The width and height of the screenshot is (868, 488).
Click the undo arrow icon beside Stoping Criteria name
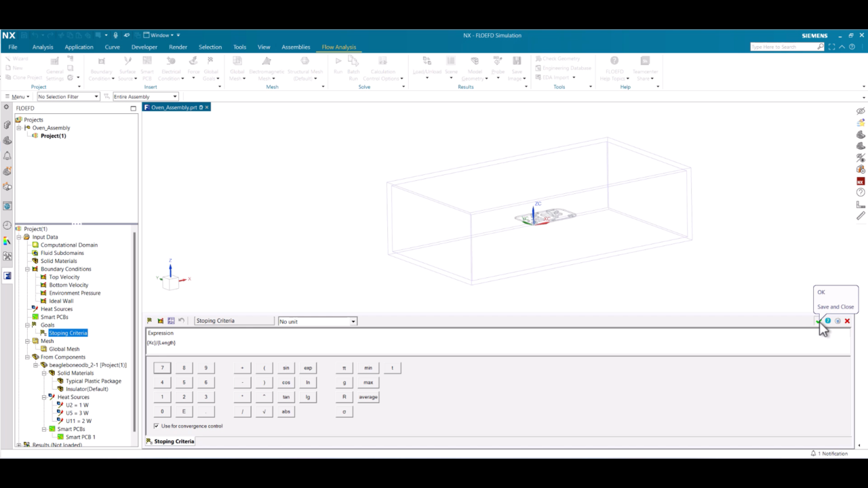tap(182, 321)
